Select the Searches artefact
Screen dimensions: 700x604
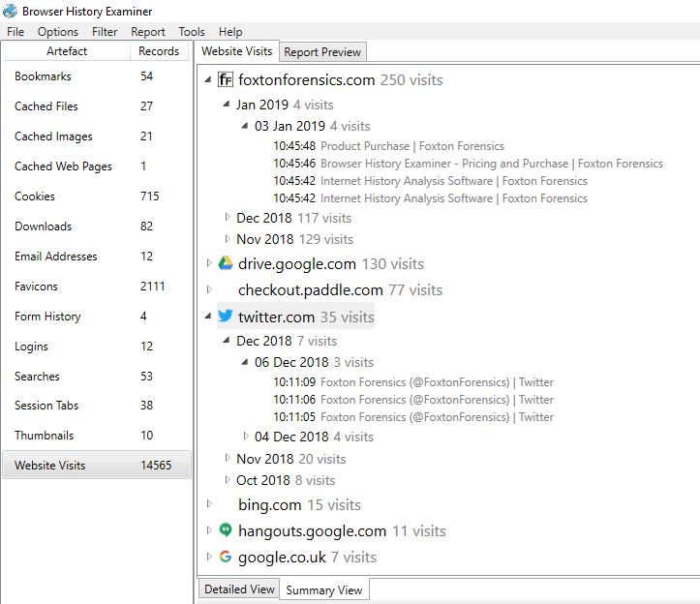[x=97, y=376]
